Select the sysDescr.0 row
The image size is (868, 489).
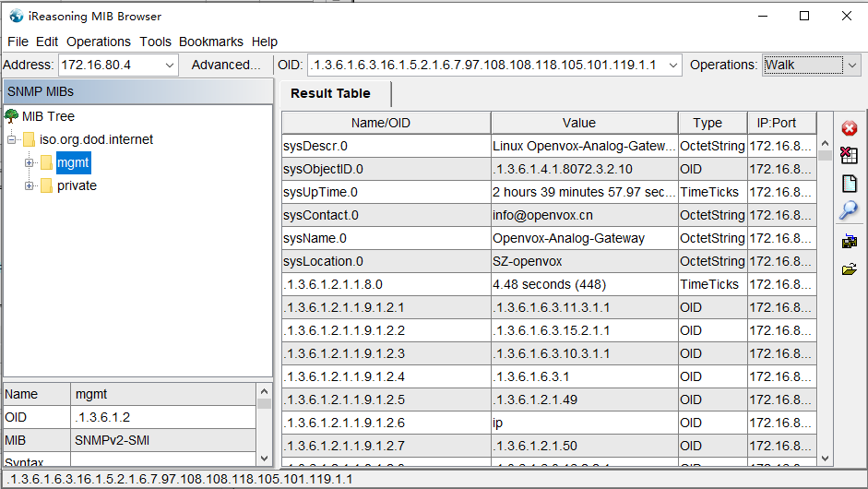(549, 146)
